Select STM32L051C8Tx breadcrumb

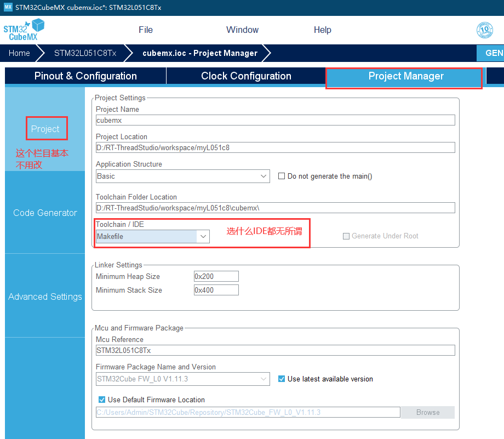click(x=85, y=53)
